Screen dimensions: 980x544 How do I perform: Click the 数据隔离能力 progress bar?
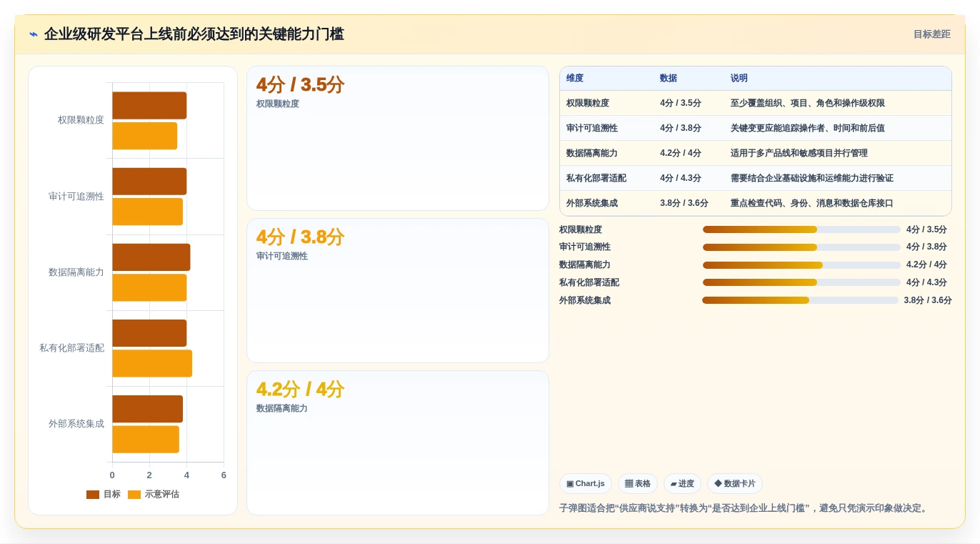[801, 265]
